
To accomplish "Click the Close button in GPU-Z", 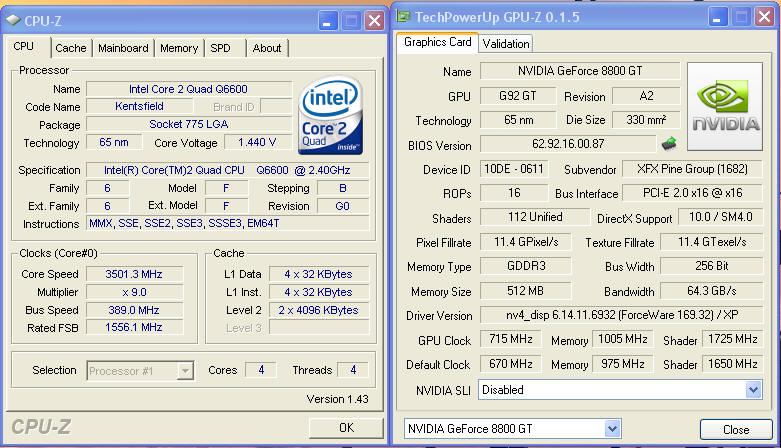I will point(736,430).
